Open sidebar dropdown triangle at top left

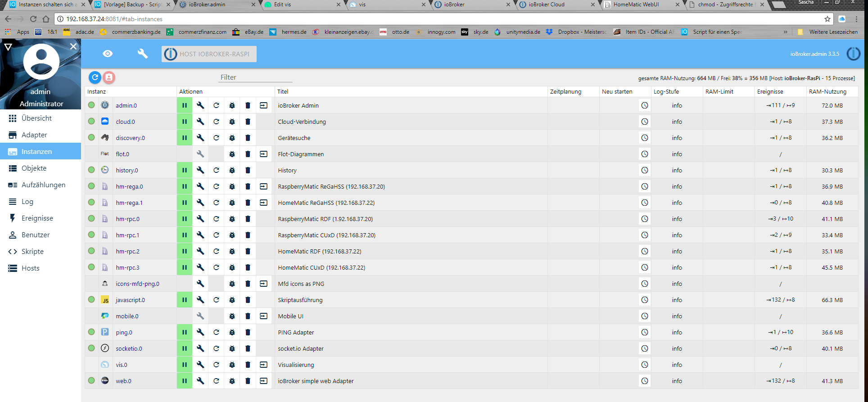(x=8, y=46)
